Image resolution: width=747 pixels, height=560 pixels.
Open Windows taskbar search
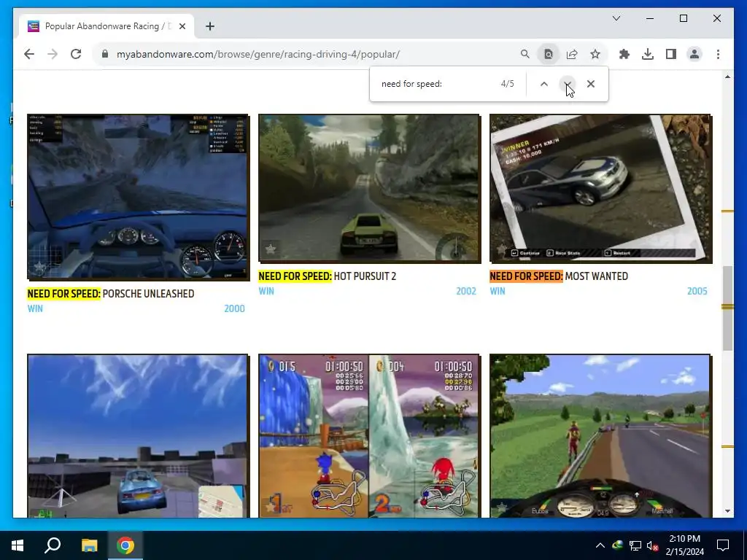tap(53, 545)
